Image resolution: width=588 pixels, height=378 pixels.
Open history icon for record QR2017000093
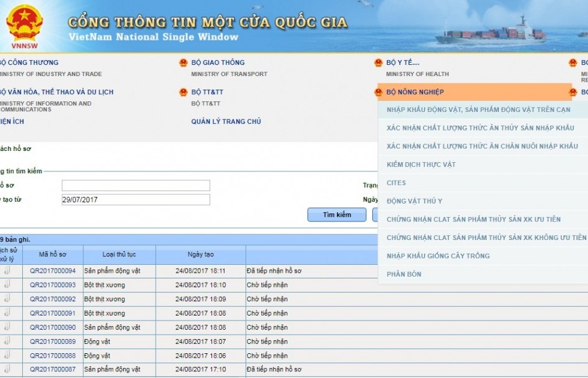7,285
